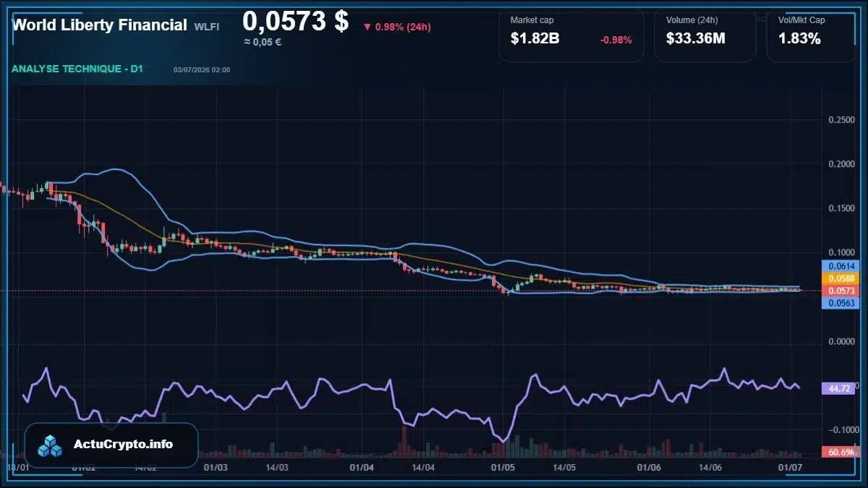Click the WLFI ticker symbol

pos(206,26)
